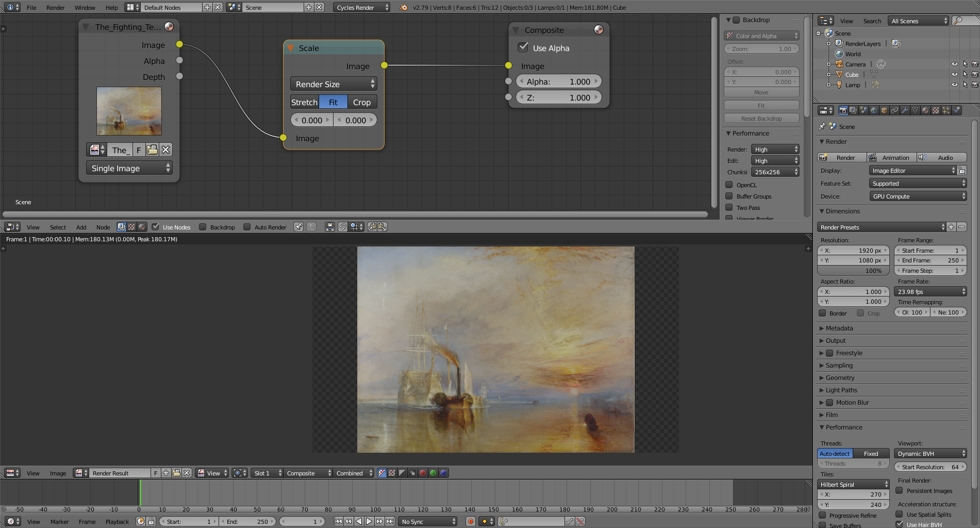Screen dimensions: 980x528
Task: Click the Color and Alpha display icon in image editor
Action: click(382, 473)
